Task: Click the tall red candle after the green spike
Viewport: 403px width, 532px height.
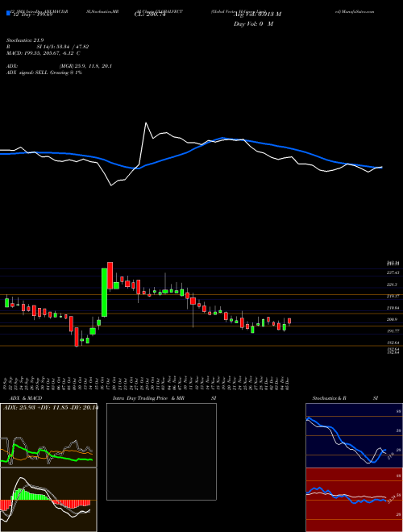Action: tap(110, 276)
